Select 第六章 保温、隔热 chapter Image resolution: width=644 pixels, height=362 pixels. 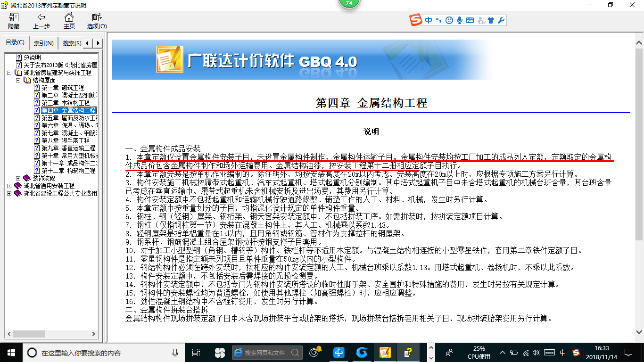(x=69, y=125)
